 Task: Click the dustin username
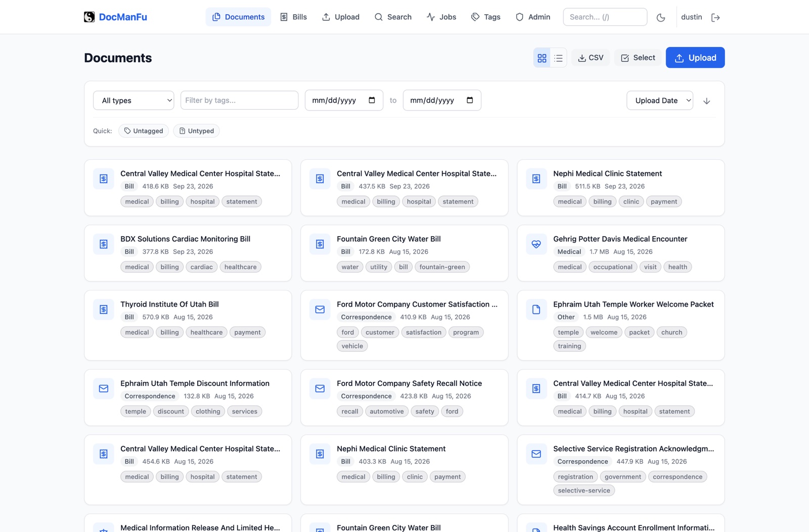click(691, 17)
